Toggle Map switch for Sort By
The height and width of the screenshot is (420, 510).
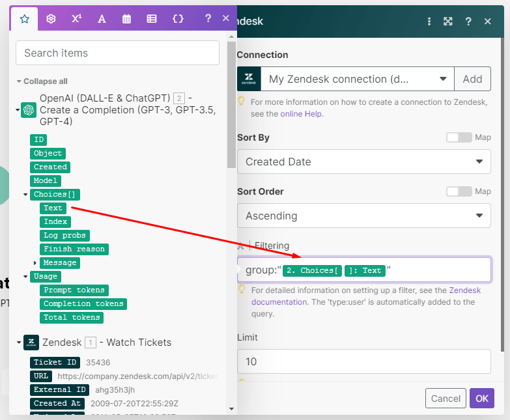coord(459,137)
